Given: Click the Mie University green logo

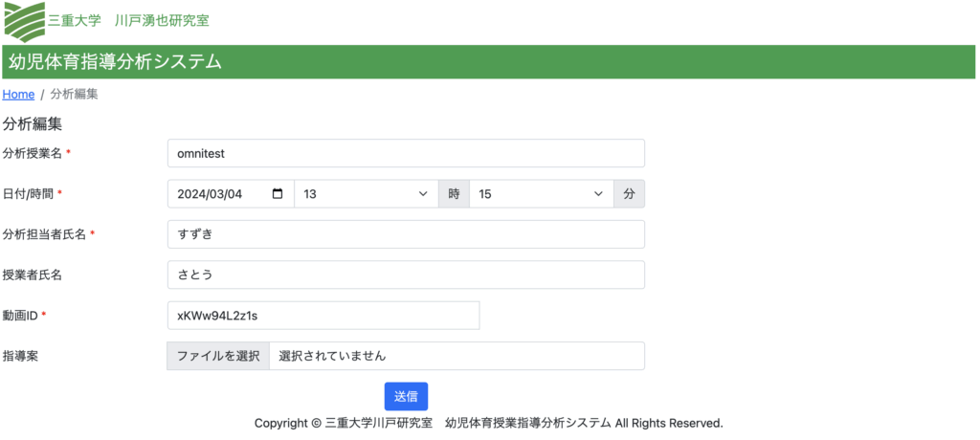Looking at the screenshot, I should [x=24, y=20].
